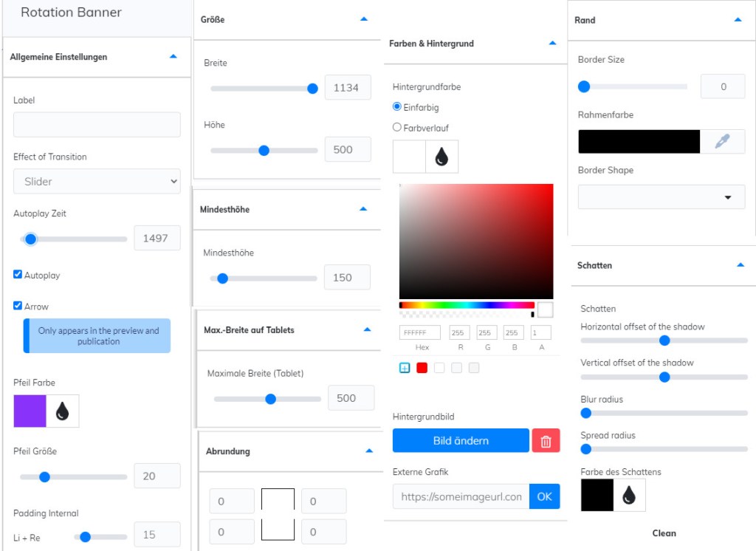The height and width of the screenshot is (551, 756).
Task: Select the Farbverlauf radio option
Action: tap(397, 128)
